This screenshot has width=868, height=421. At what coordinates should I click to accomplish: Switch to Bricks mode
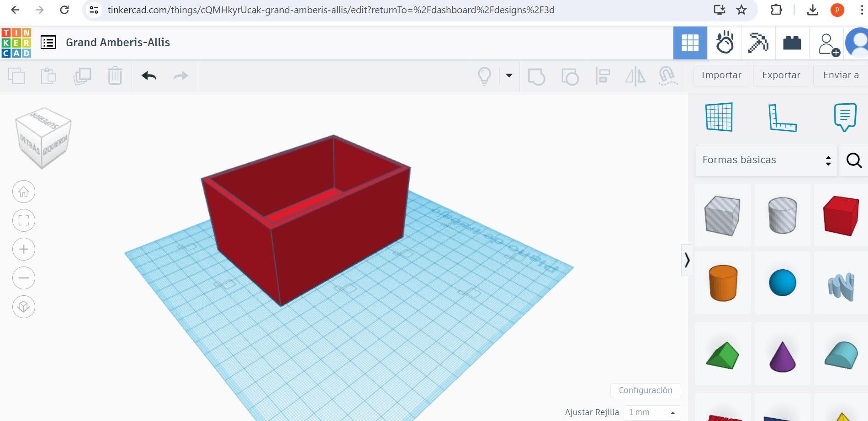coord(792,43)
